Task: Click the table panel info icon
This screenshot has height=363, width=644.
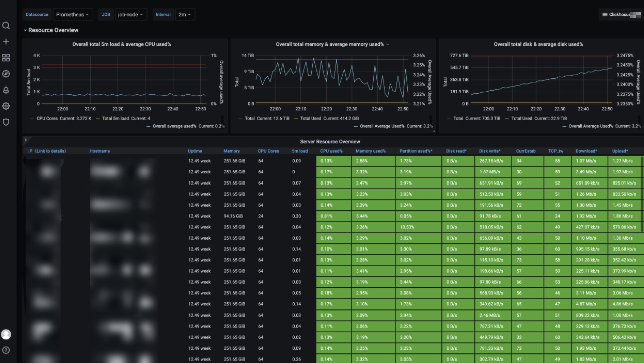Action: point(26,140)
